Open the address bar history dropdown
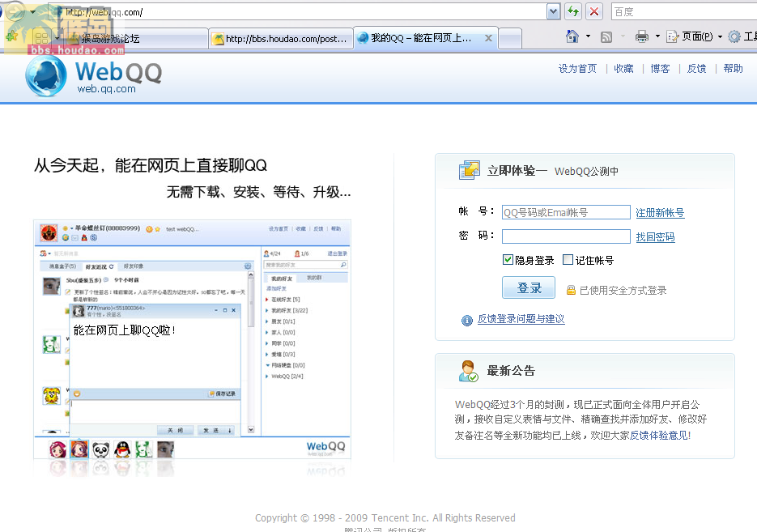 click(x=553, y=11)
